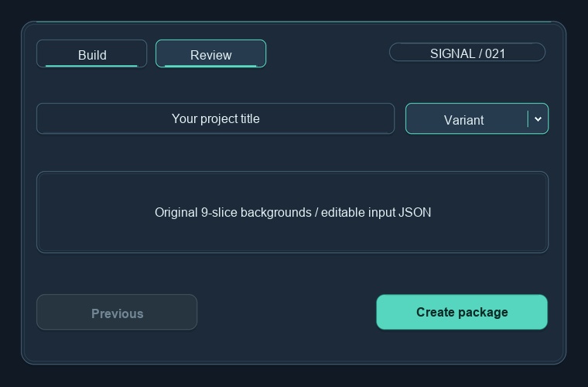Go back with the Previous button
The image size is (588, 387).
[x=117, y=312]
